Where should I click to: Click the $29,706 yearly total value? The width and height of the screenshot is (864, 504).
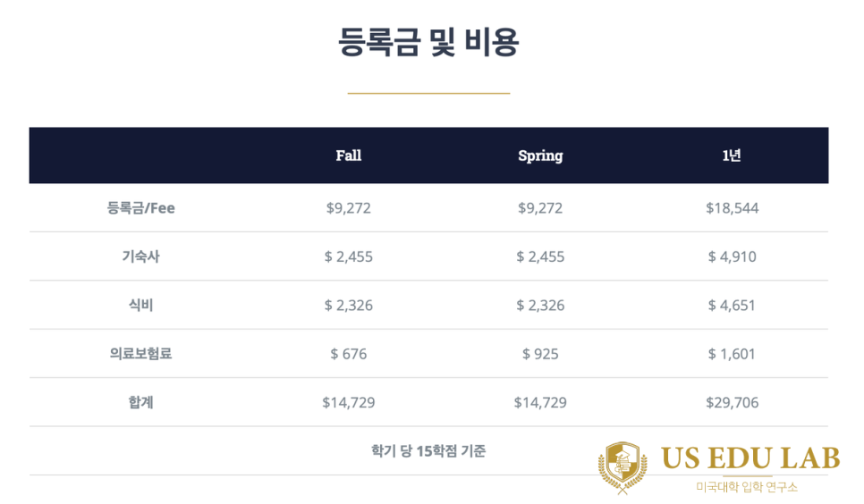pyautogui.click(x=732, y=402)
